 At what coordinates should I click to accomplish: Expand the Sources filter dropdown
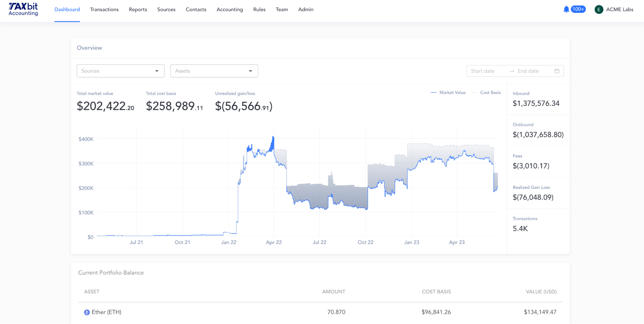(120, 71)
